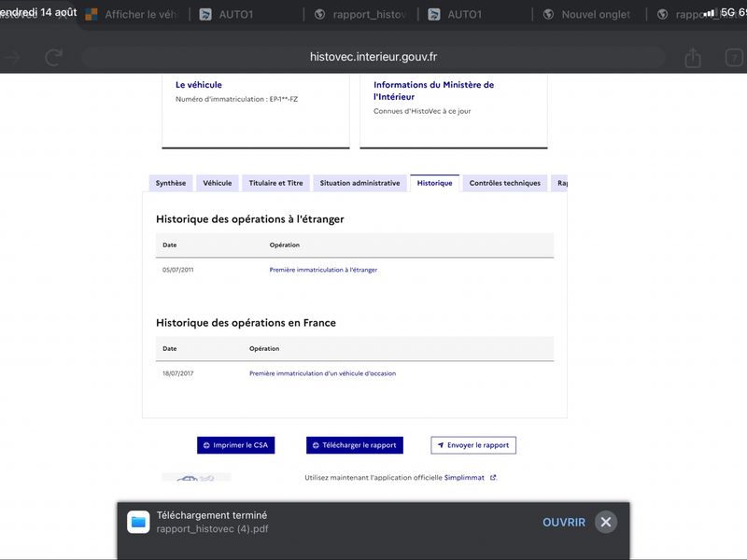
Task: Tap the help icon at toolbar right edge
Action: [x=734, y=58]
